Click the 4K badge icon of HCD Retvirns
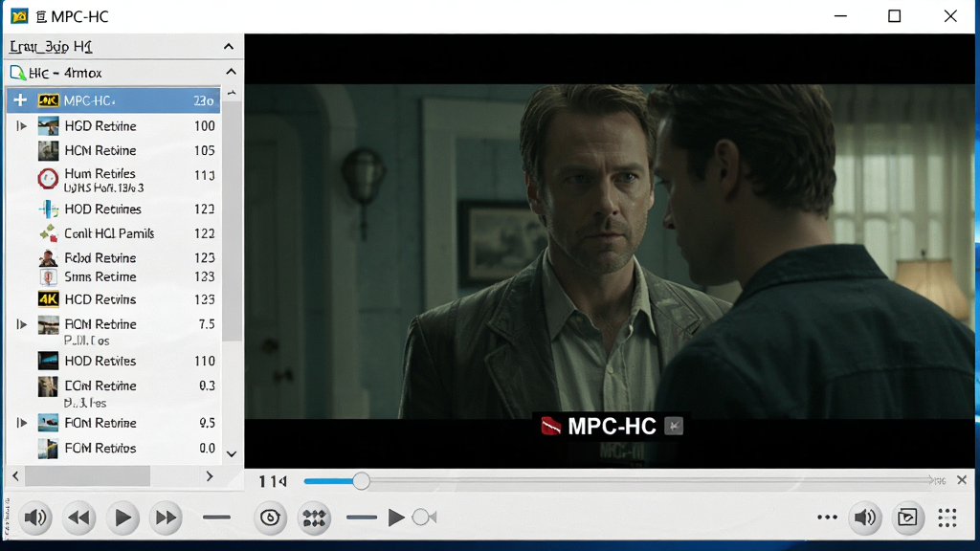 pos(48,299)
